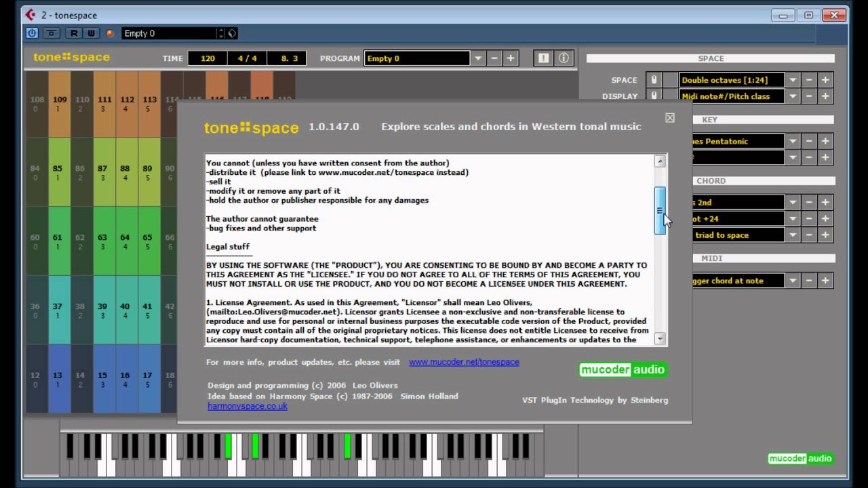Click orange grid cell numbered 109
This screenshot has width=868, height=488.
pos(60,104)
